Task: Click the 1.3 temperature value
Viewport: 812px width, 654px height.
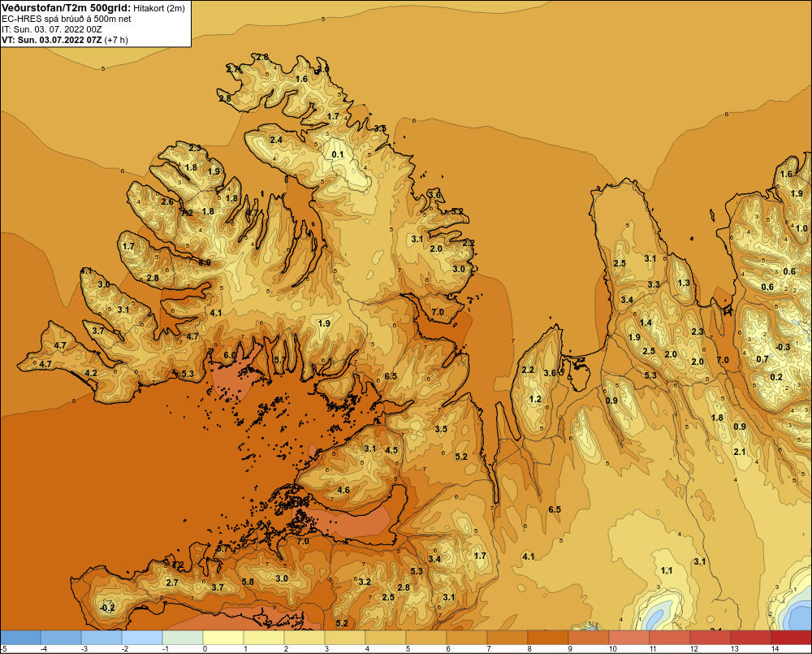Action: (x=684, y=283)
